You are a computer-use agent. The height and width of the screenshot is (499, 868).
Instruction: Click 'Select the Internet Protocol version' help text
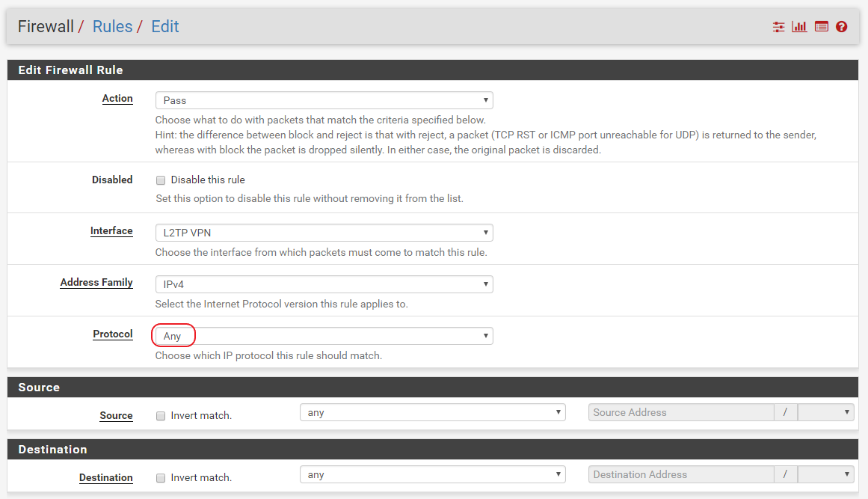click(281, 304)
